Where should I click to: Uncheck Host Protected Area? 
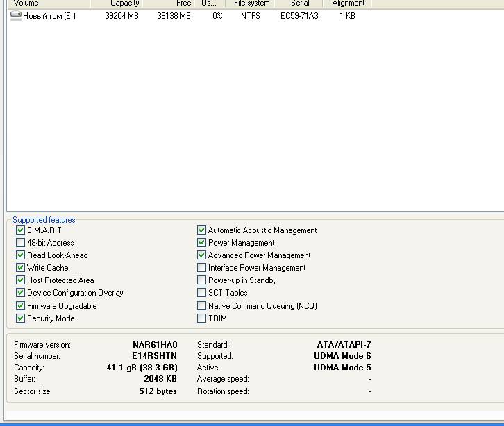pos(20,280)
